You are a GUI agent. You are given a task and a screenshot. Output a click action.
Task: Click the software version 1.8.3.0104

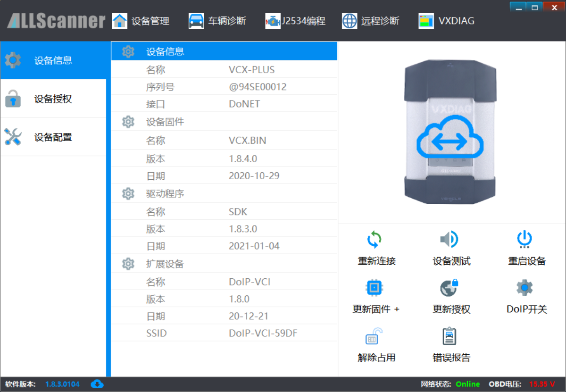tap(62, 384)
